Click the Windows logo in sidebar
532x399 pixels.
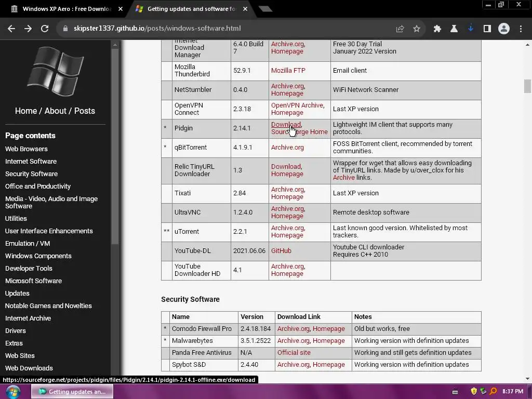[x=55, y=71]
